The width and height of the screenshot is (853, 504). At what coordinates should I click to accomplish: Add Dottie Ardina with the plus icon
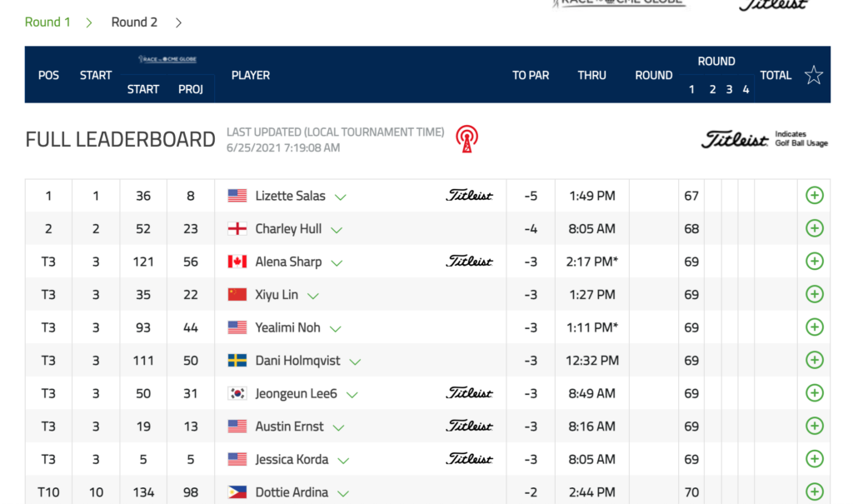point(814,492)
